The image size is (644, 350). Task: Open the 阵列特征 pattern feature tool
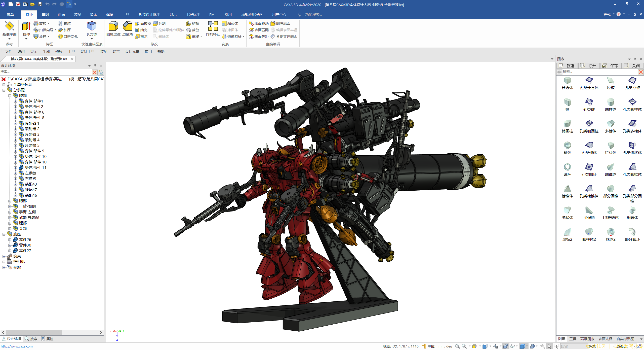click(213, 28)
